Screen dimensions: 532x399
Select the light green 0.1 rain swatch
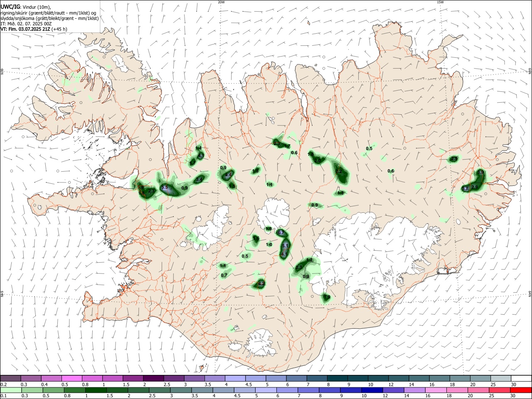point(11,390)
